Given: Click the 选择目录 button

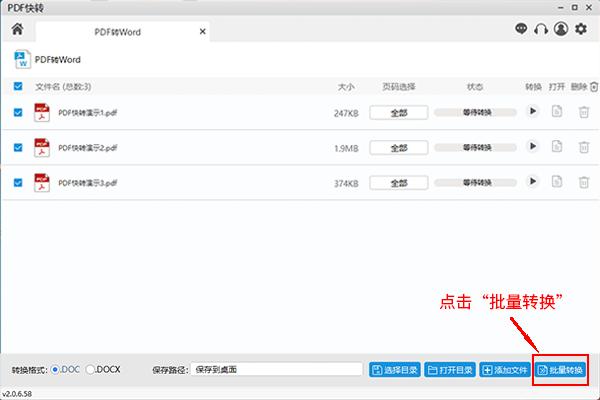Looking at the screenshot, I should pyautogui.click(x=395, y=370).
